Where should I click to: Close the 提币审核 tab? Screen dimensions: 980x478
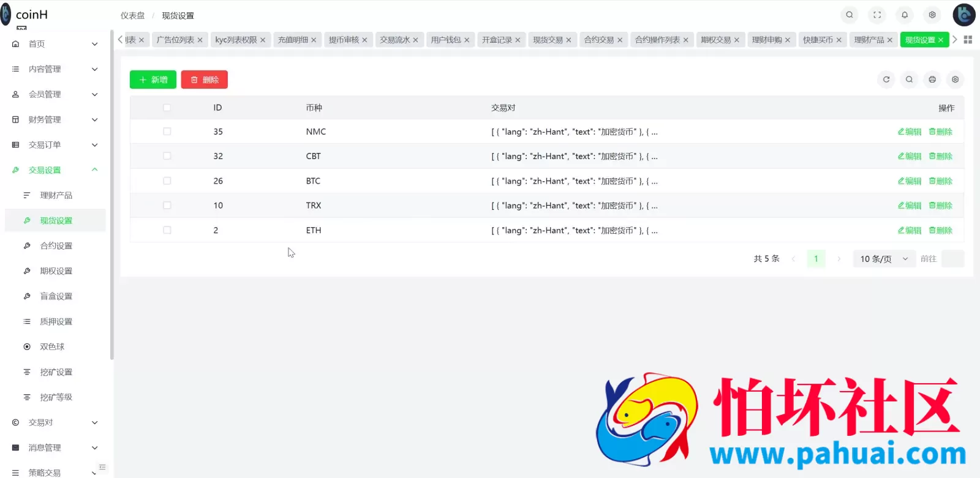click(x=364, y=40)
